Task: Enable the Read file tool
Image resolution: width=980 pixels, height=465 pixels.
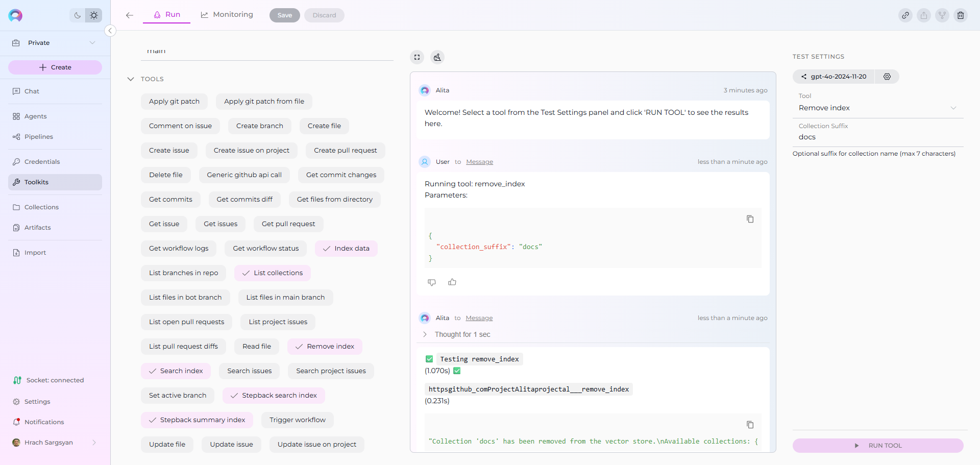Action: tap(257, 347)
